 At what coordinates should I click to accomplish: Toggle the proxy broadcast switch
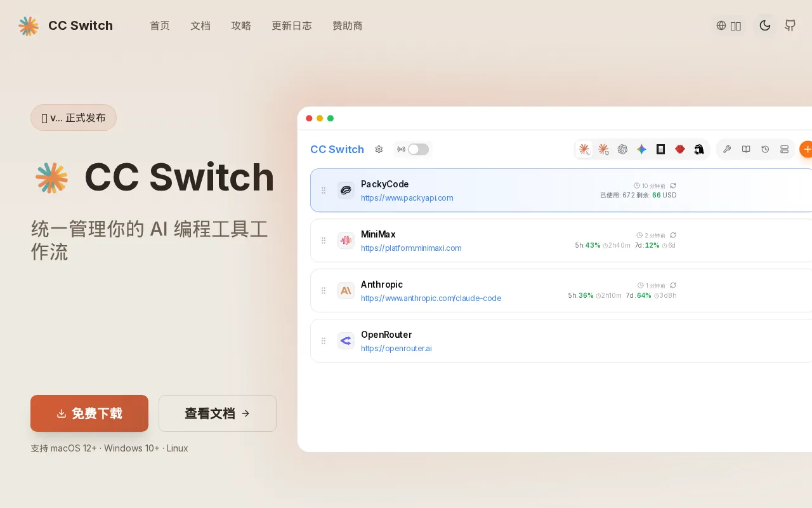coord(418,149)
